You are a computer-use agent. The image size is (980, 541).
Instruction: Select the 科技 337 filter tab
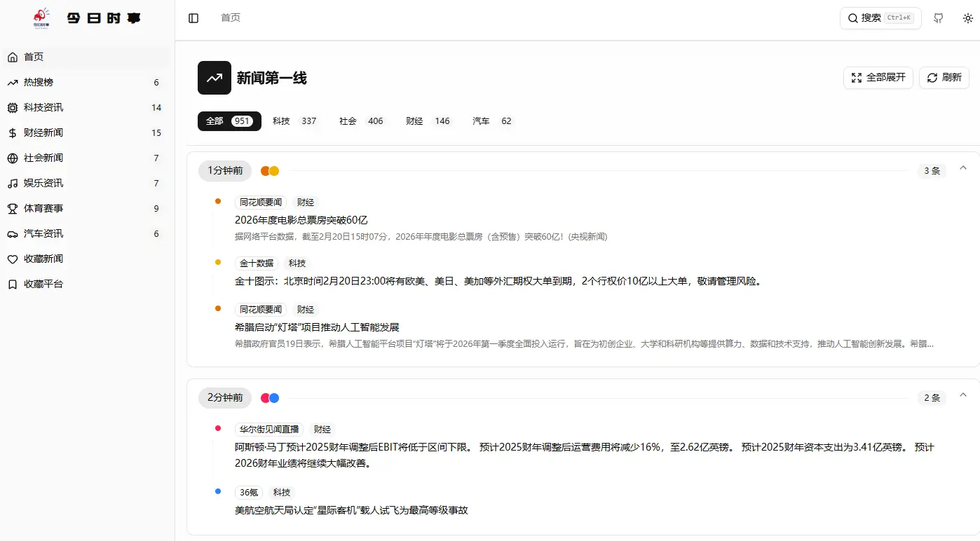point(294,121)
